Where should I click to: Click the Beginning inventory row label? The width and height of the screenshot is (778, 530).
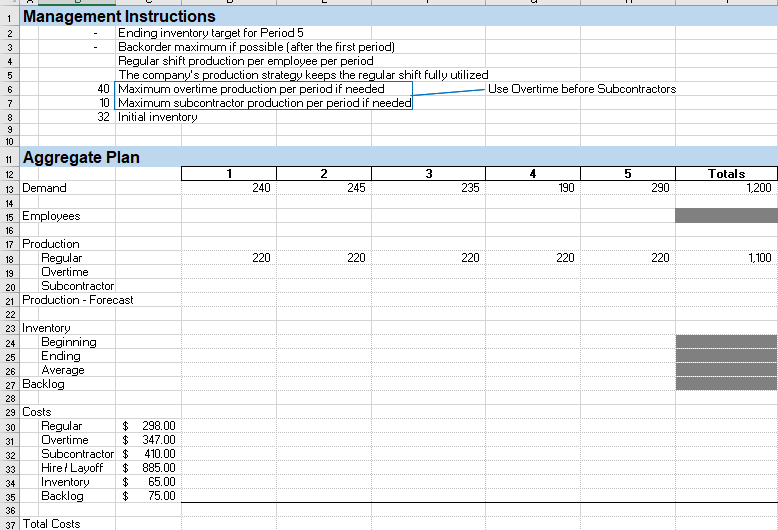pyautogui.click(x=68, y=342)
